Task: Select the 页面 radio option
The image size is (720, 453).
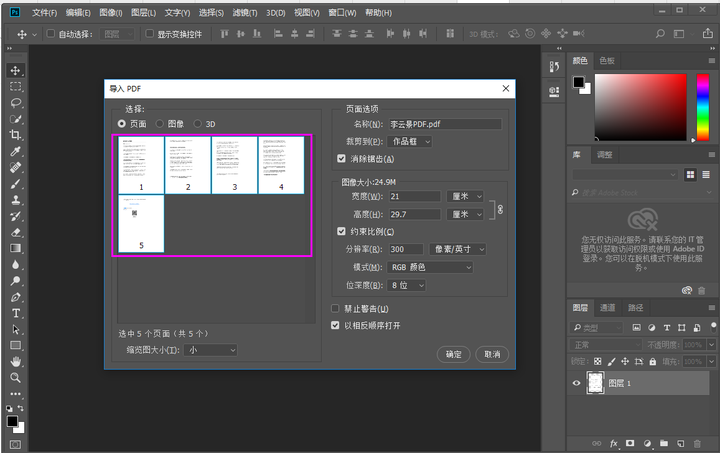Action: pos(122,124)
